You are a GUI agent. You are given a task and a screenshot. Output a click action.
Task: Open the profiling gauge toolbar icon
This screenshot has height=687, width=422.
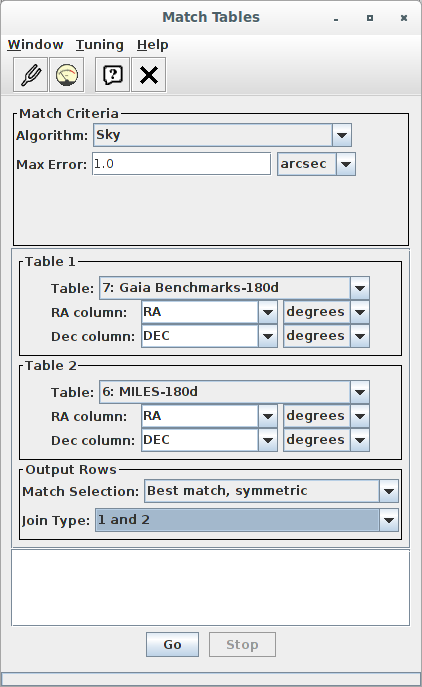pos(67,74)
